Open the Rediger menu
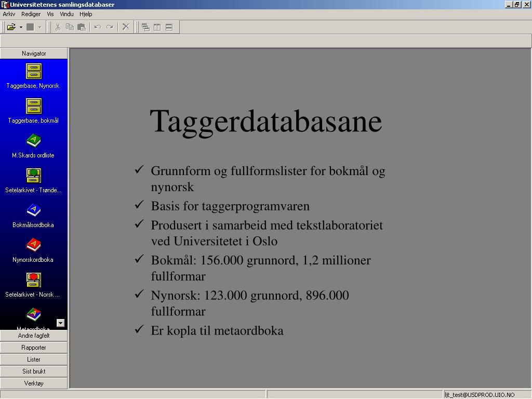The width and height of the screenshot is (532, 399). [x=31, y=14]
